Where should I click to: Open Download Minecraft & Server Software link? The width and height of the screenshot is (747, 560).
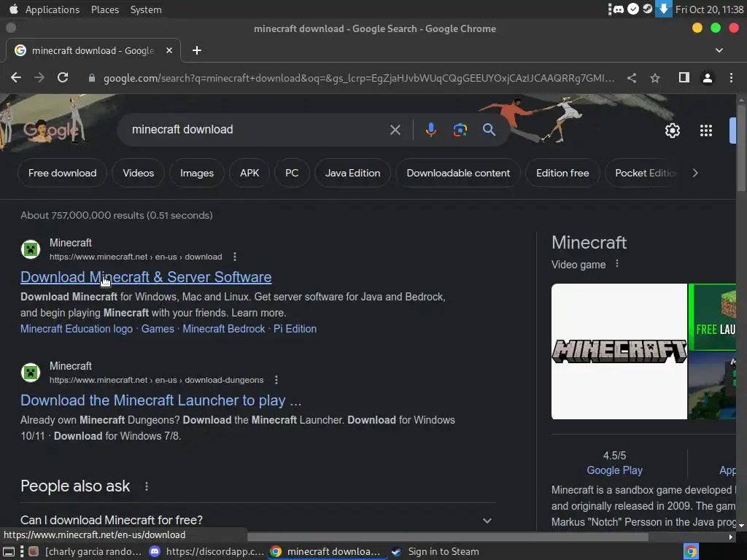[x=146, y=277]
